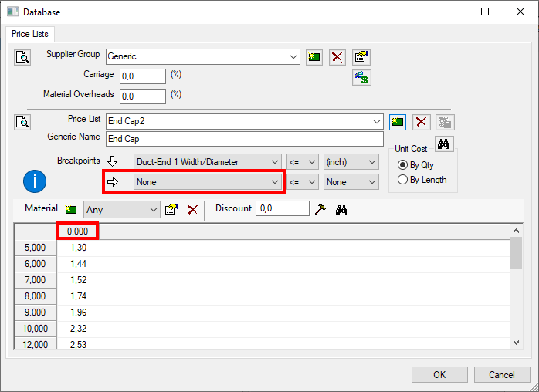Click the OK button
This screenshot has height=392, width=539.
[439, 374]
